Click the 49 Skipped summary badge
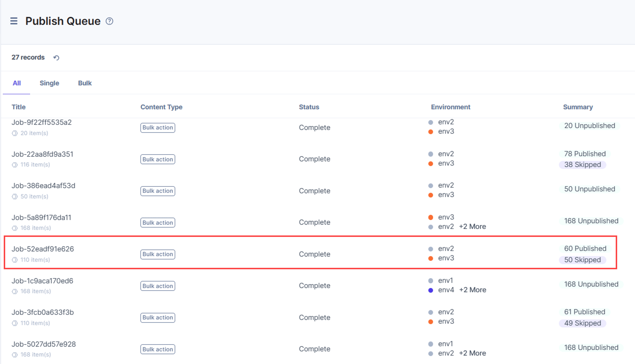This screenshot has height=364, width=635. point(582,323)
